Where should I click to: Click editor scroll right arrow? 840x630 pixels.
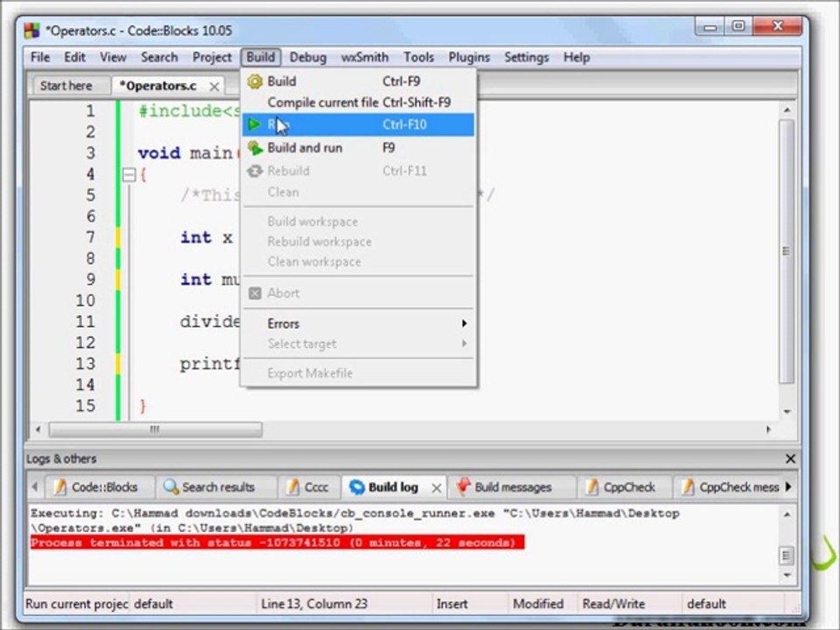768,430
